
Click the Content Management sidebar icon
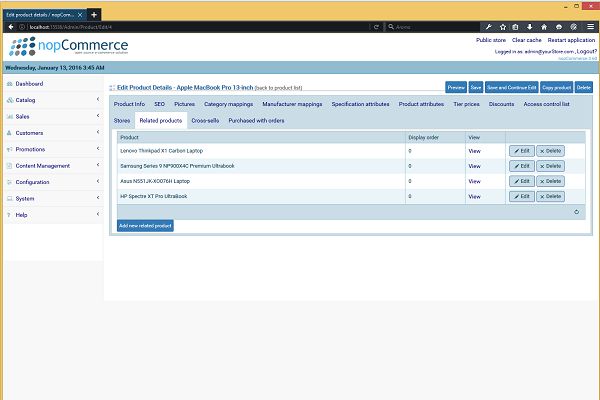10,166
